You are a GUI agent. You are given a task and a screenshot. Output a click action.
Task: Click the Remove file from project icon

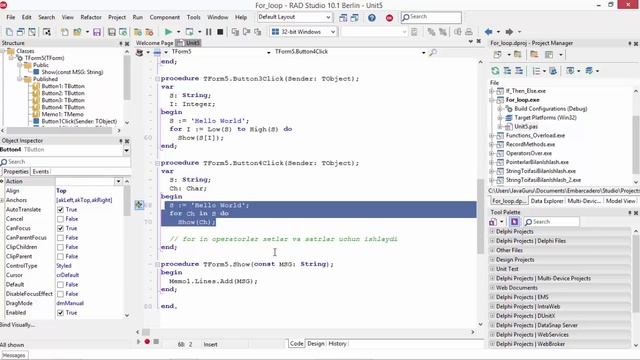click(x=149, y=32)
